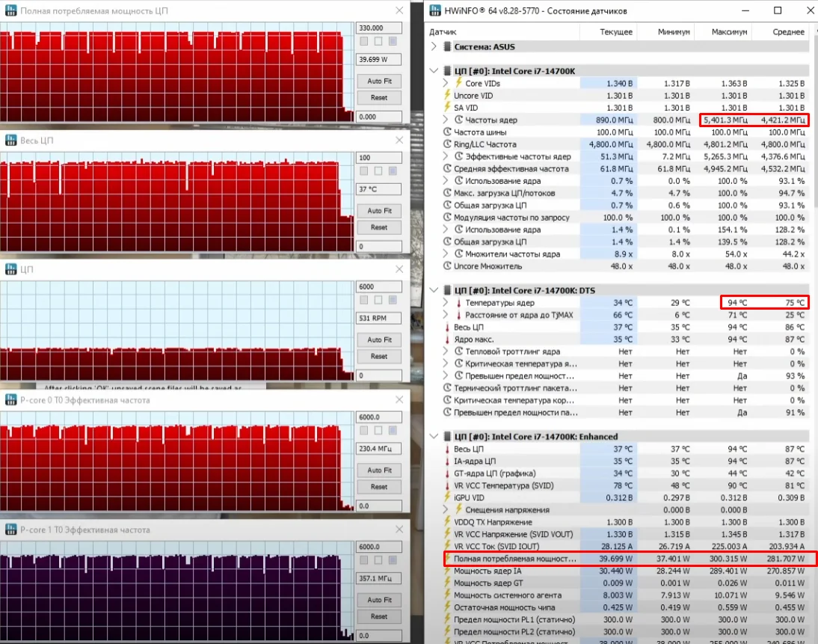The height and width of the screenshot is (644, 818).
Task: Expand the Система: ASUS sensor group
Action: pyautogui.click(x=434, y=46)
